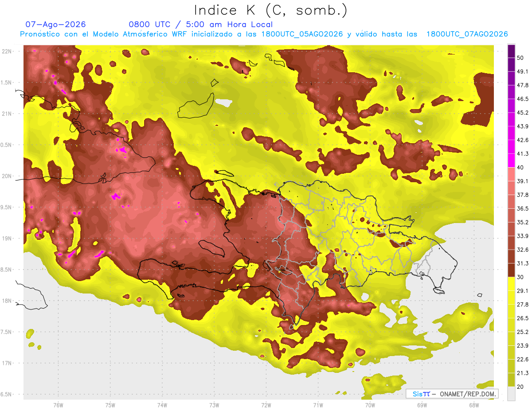Click the "22N" latitude label
The width and height of the screenshot is (532, 411).
7,51
